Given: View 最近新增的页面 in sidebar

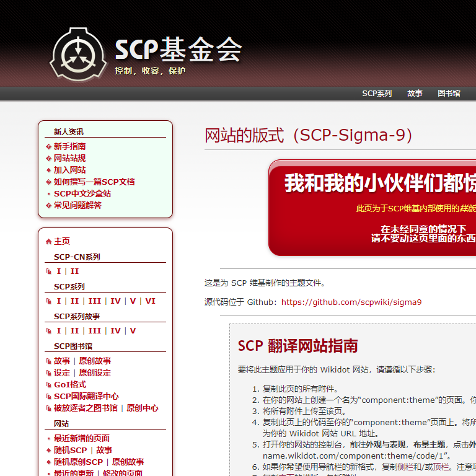Looking at the screenshot, I should click(82, 438).
